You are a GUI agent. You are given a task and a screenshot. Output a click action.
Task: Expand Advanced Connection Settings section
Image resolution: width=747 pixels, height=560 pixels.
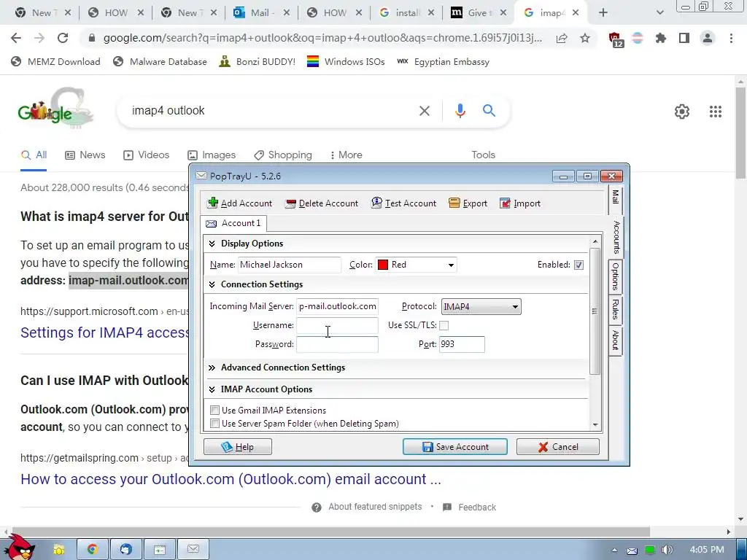pos(212,367)
